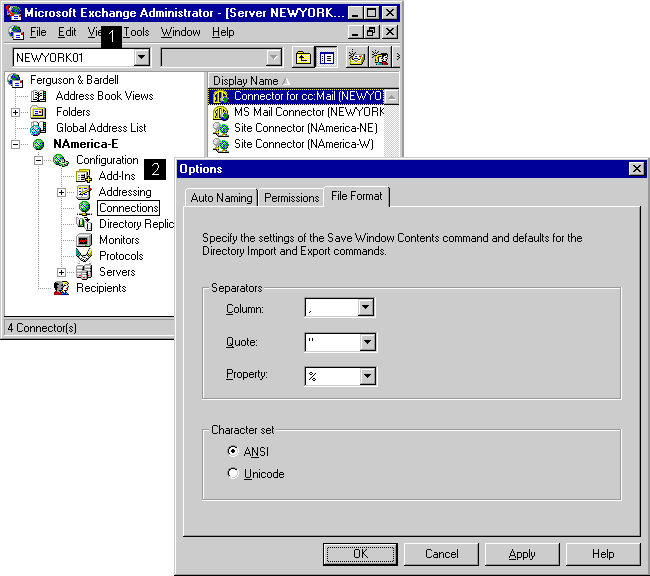Click the connector list scroll up arrow
The width and height of the screenshot is (650, 576).
tap(391, 97)
